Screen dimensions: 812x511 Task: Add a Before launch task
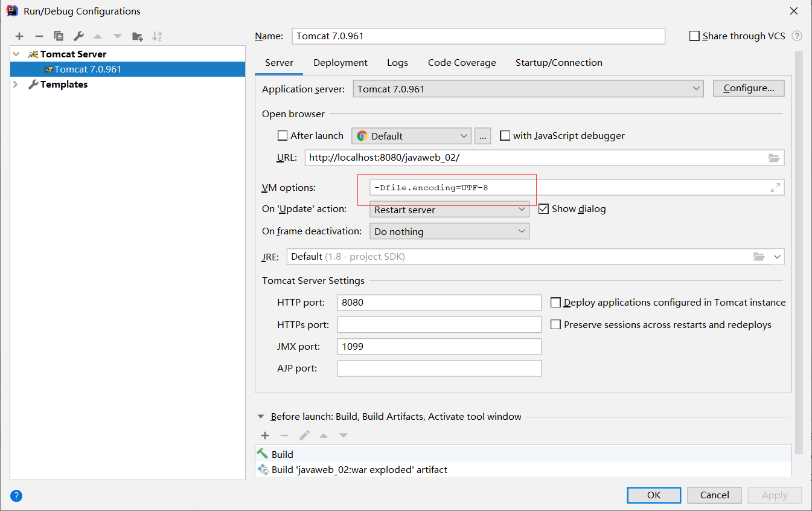coord(264,435)
